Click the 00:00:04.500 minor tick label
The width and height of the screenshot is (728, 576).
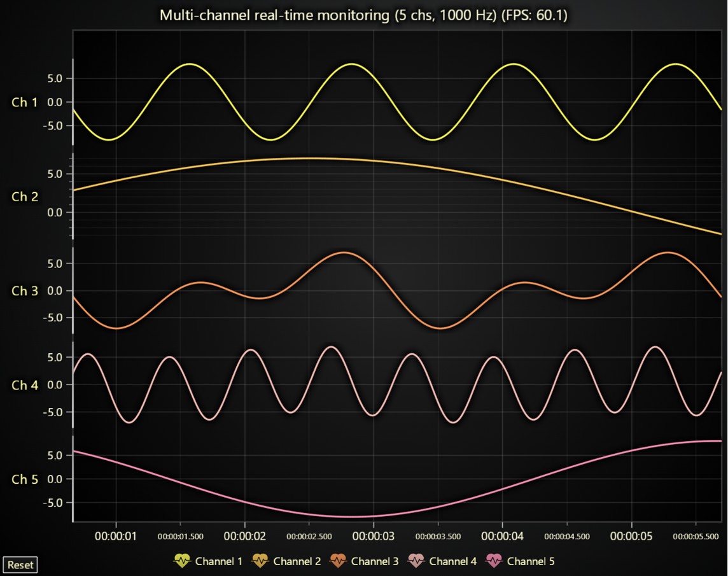click(567, 537)
